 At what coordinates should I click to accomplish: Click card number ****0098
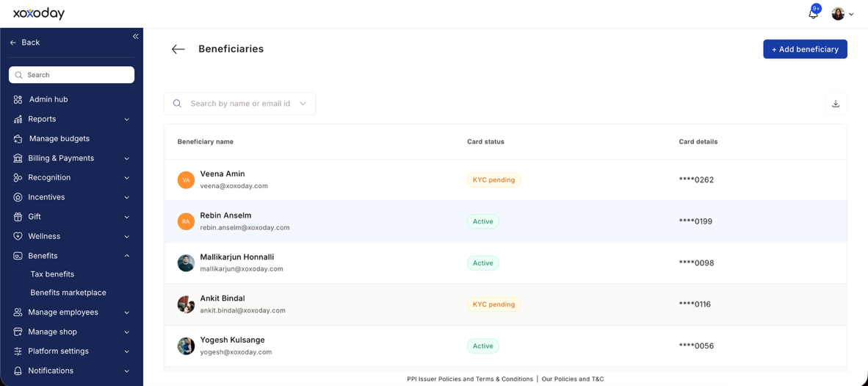click(x=696, y=263)
